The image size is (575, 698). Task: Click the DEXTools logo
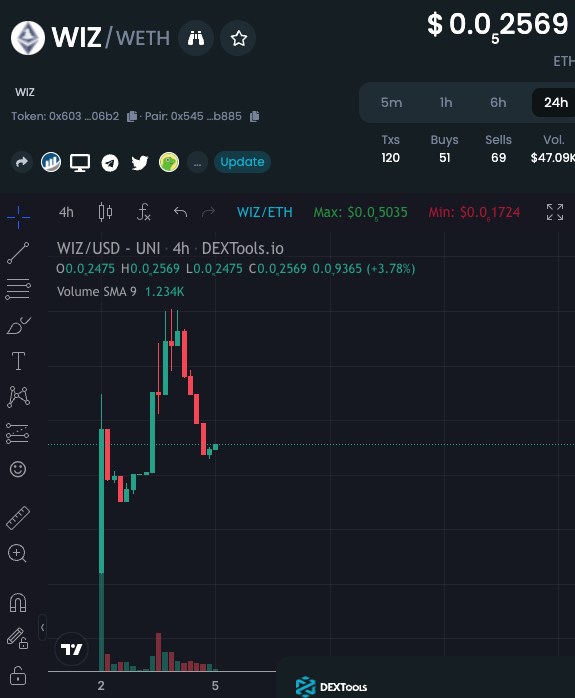coord(332,686)
